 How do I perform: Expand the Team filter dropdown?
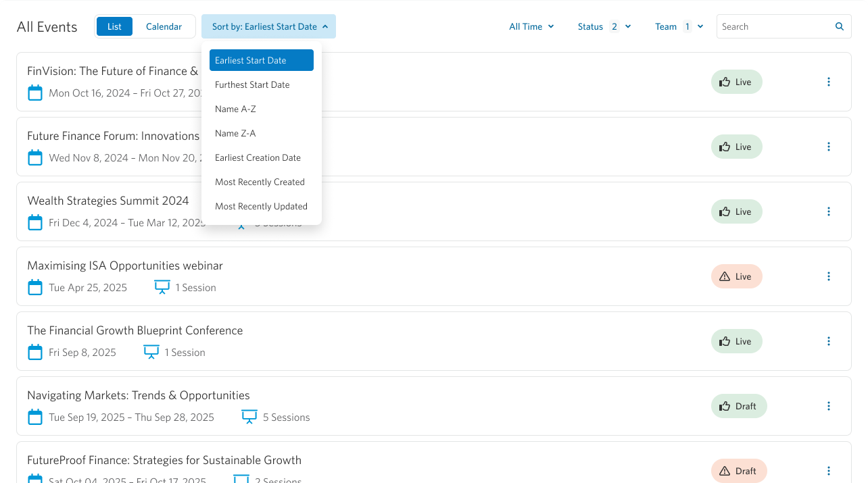point(679,27)
